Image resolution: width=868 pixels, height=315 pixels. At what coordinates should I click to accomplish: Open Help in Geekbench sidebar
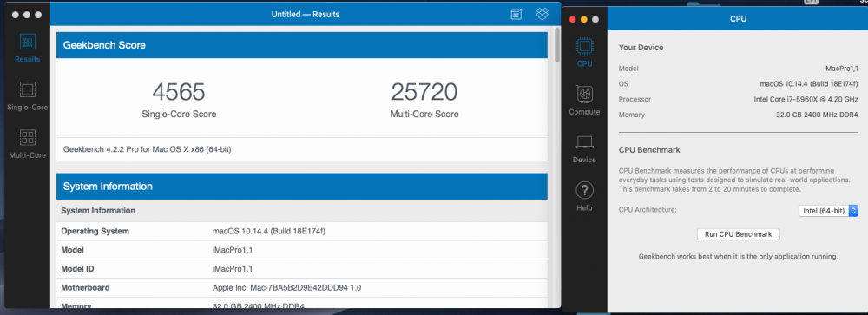point(584,197)
